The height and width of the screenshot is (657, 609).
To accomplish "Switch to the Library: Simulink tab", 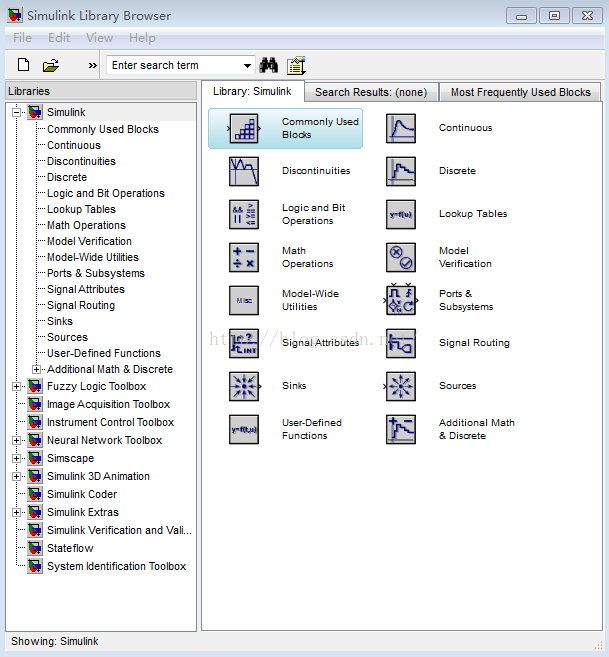I will coord(252,91).
